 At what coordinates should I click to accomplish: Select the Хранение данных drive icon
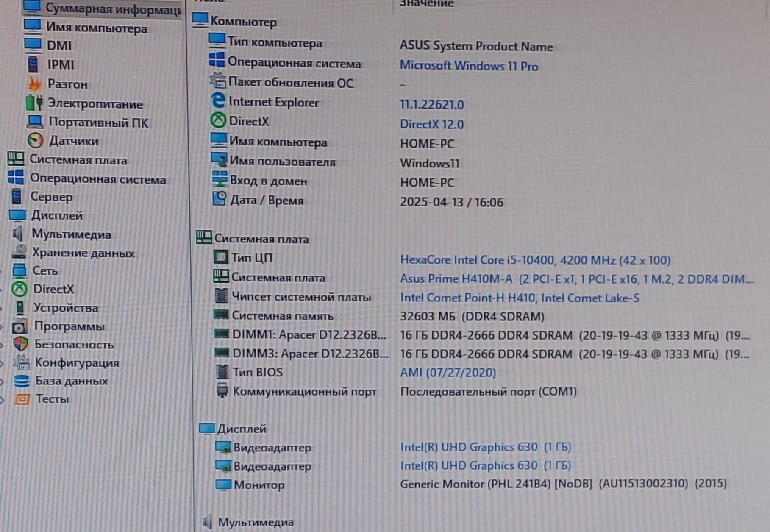coord(19,252)
